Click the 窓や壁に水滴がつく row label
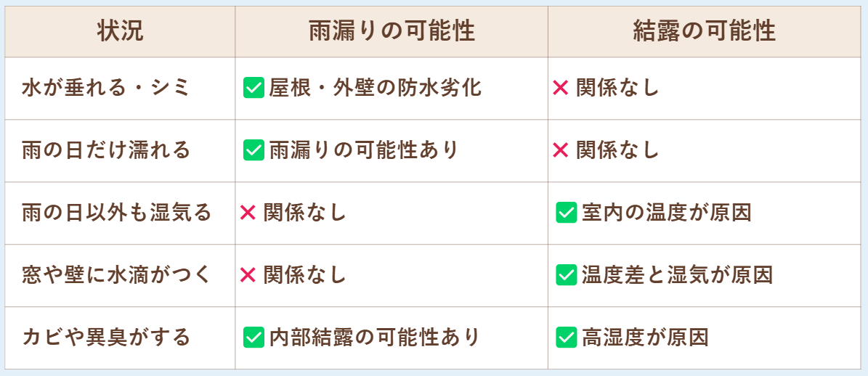Image resolution: width=868 pixels, height=376 pixels. click(117, 275)
